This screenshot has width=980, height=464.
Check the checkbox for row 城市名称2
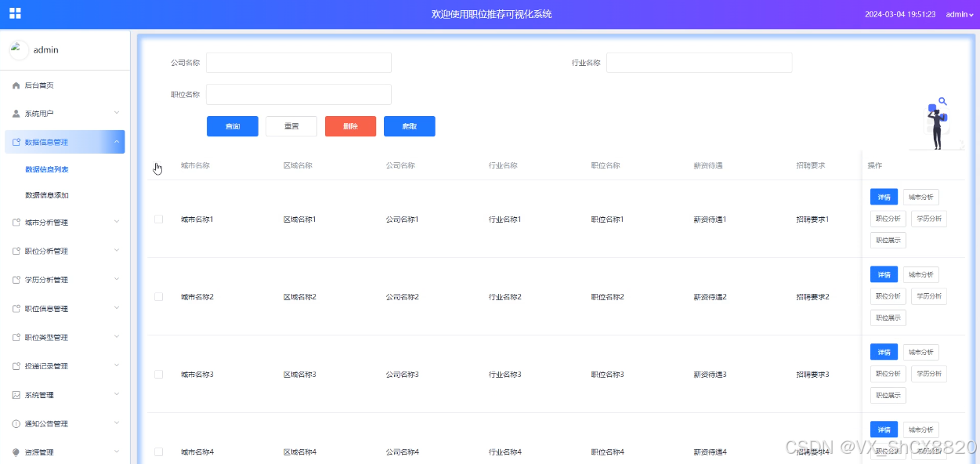(158, 297)
